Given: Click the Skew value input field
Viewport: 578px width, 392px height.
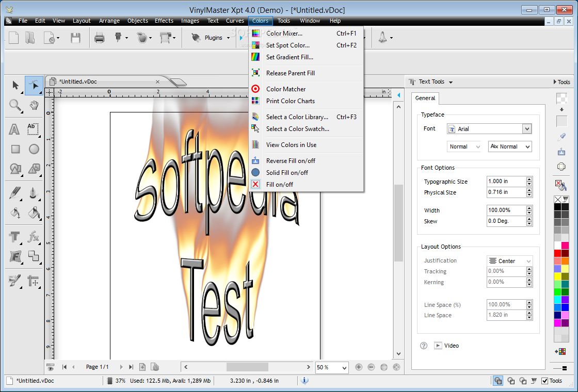Looking at the screenshot, I should [506, 221].
